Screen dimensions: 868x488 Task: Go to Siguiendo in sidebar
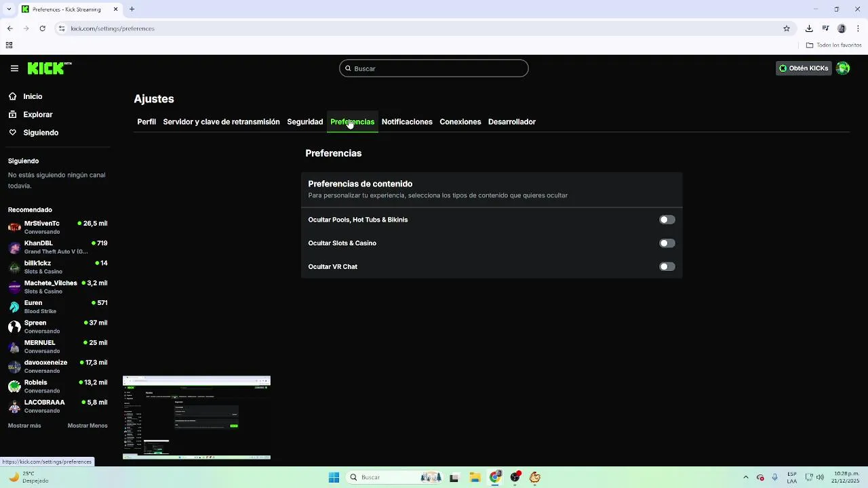click(41, 133)
